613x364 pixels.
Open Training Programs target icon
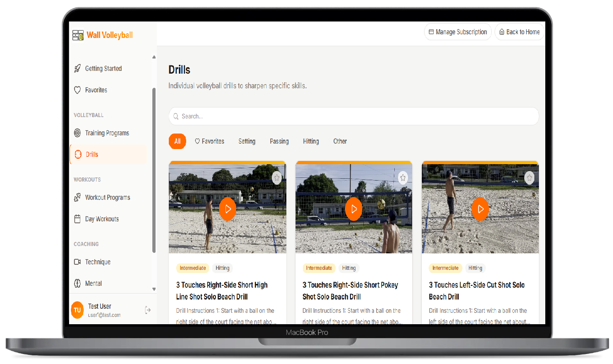[x=77, y=133]
